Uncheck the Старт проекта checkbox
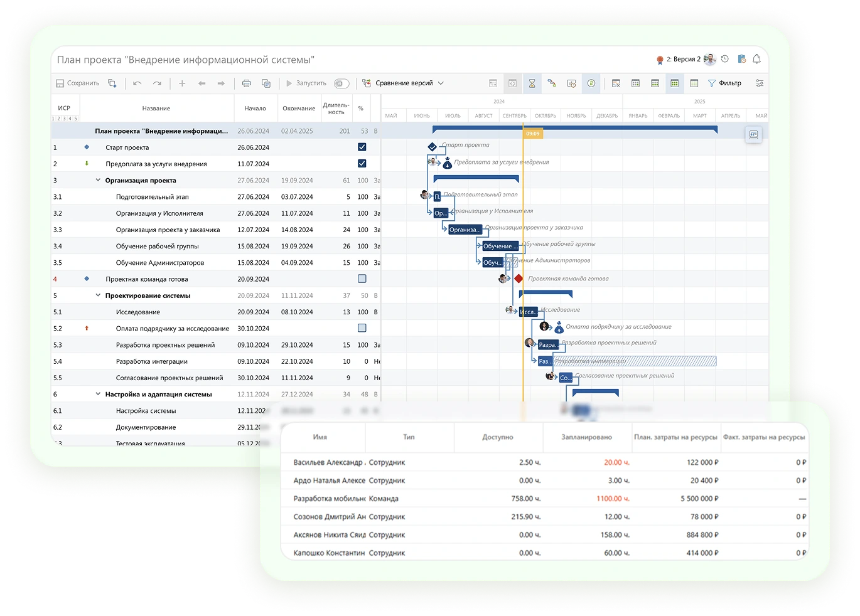The image size is (860, 616). (362, 147)
